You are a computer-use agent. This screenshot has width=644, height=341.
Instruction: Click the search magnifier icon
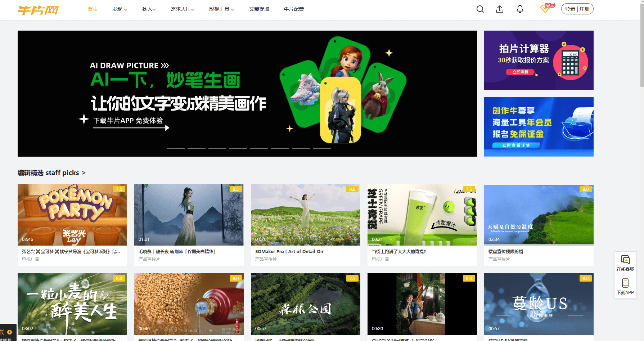tap(480, 9)
